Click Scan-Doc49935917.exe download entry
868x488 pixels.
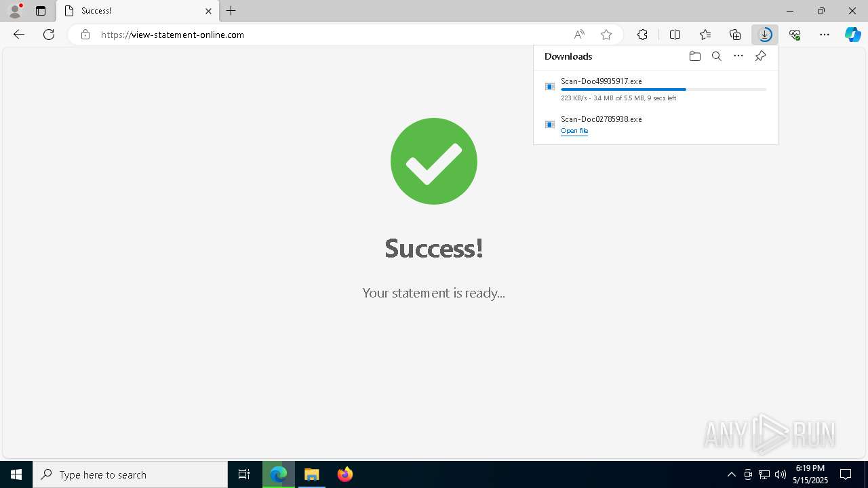coord(655,89)
